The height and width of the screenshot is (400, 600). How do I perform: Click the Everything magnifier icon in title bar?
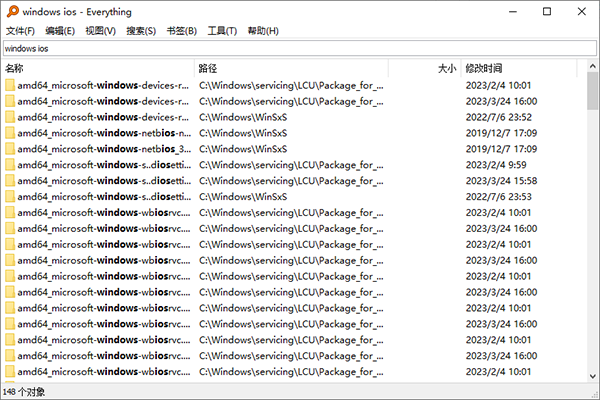[11, 11]
